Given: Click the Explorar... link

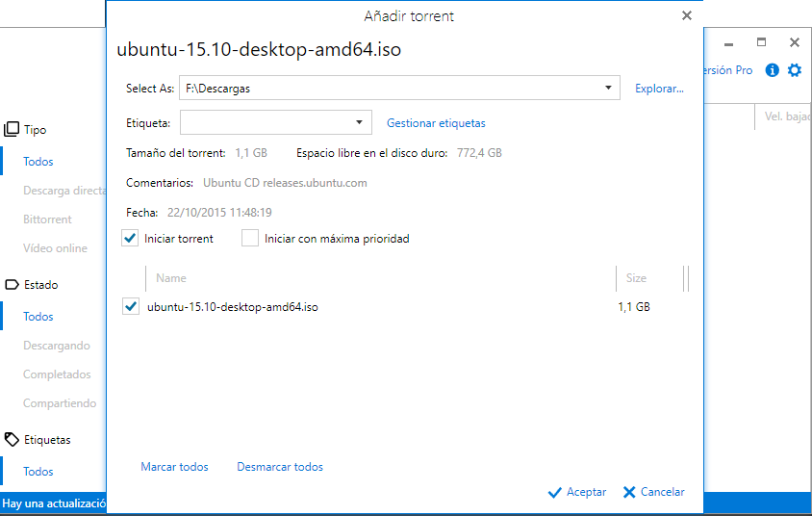Looking at the screenshot, I should click(x=659, y=89).
